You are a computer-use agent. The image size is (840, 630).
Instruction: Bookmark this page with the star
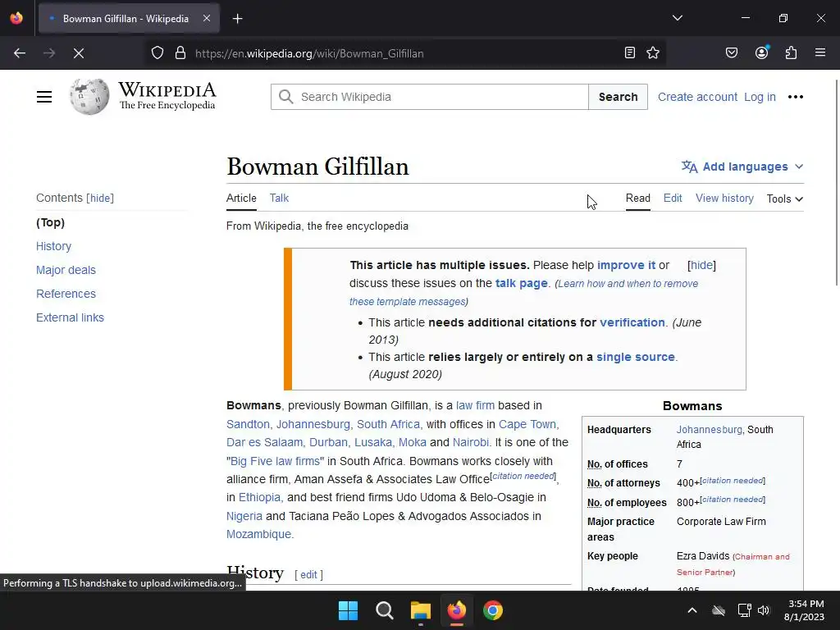(652, 52)
